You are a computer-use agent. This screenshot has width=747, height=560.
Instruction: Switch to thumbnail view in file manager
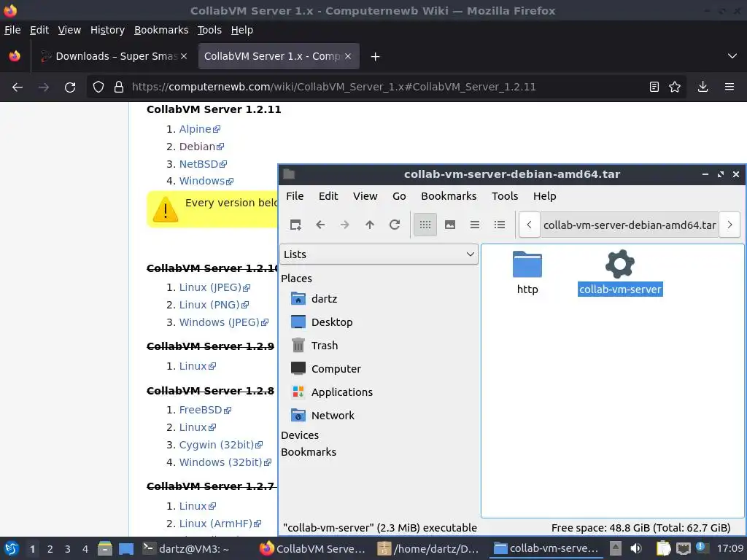[x=449, y=225]
